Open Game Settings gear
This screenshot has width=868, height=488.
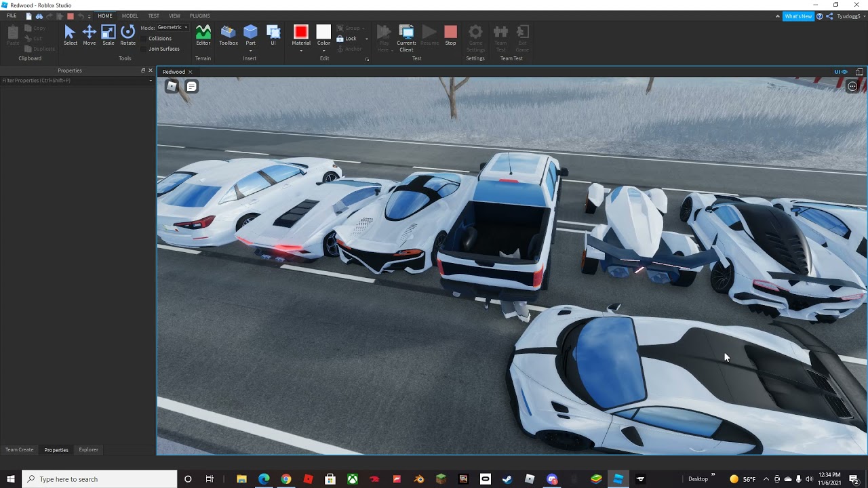click(475, 38)
